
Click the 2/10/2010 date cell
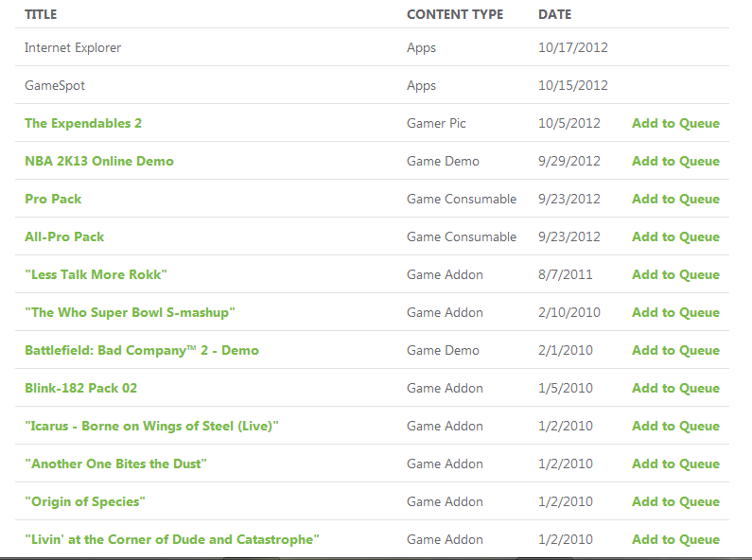click(x=569, y=312)
